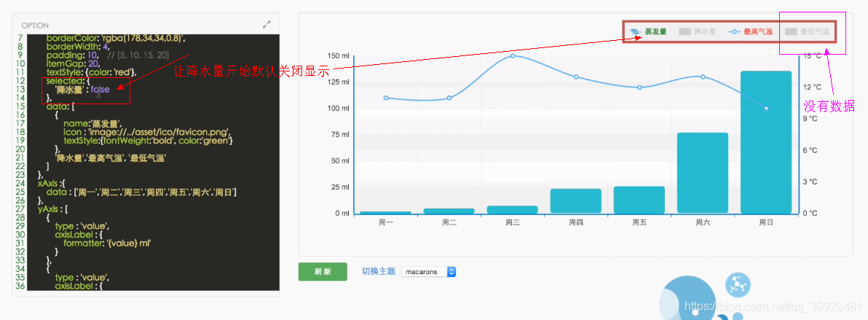Image resolution: width=868 pixels, height=320 pixels.
Task: Click the 周五 evaporation bar
Action: [x=639, y=200]
